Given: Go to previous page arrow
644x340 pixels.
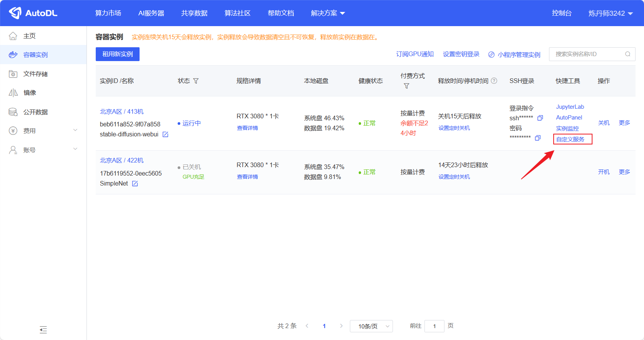Looking at the screenshot, I should click(x=307, y=326).
